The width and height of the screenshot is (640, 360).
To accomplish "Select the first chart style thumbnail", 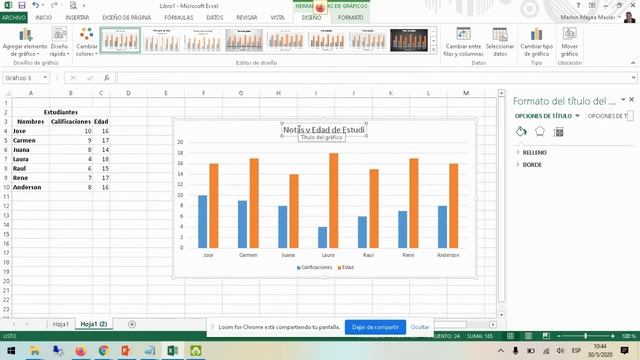I will (x=120, y=40).
